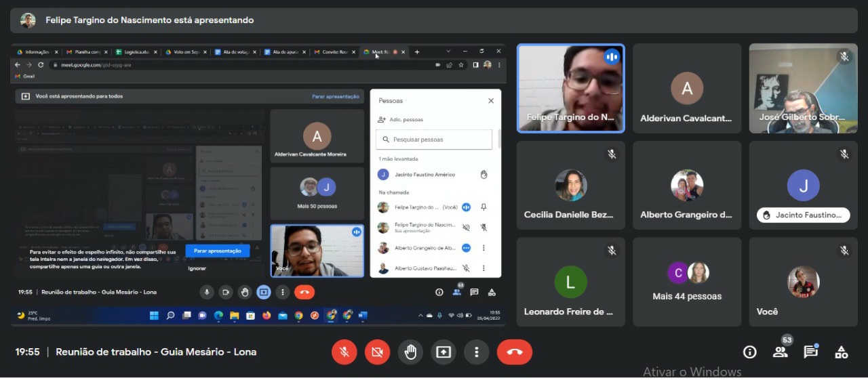
Task: Click the red leave call button in main bar
Action: pos(514,352)
